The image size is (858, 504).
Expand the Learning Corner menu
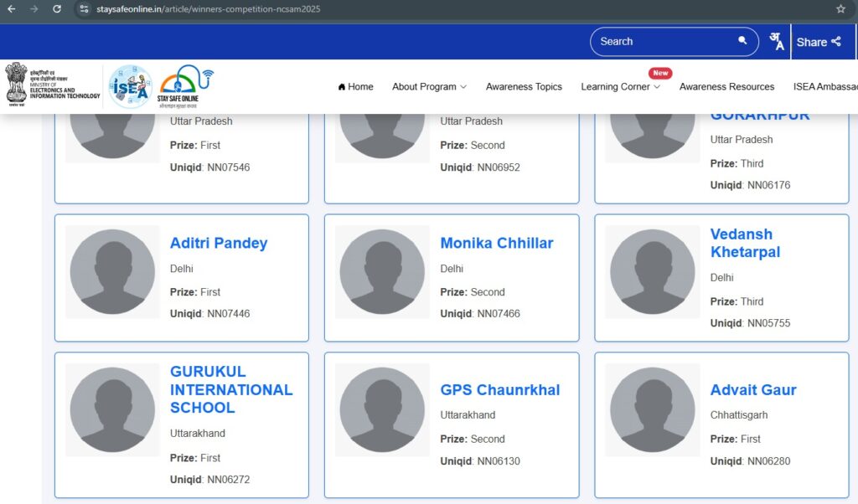(x=620, y=87)
